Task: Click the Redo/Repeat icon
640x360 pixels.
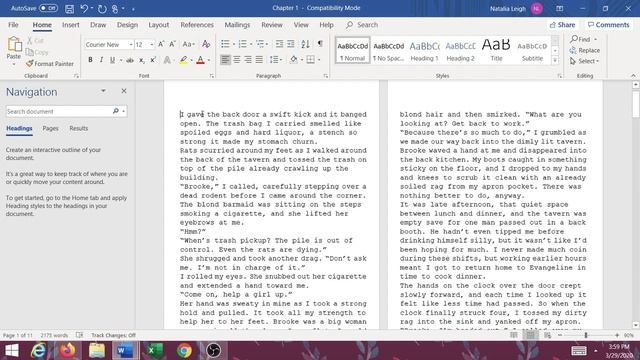Action: 102,8
